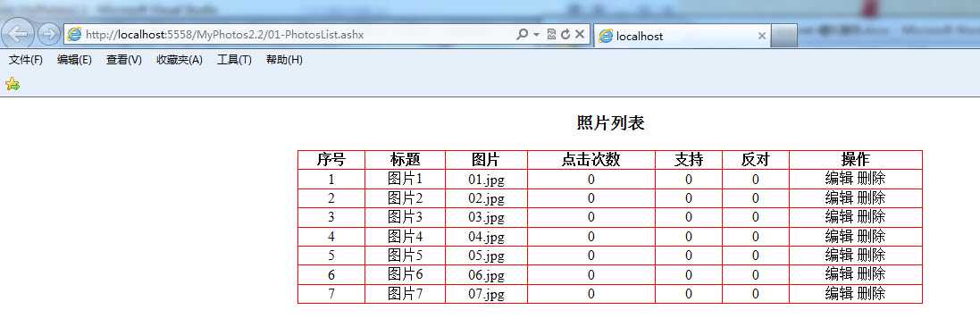The height and width of the screenshot is (327, 980).
Task: Open the 编辑(E) menu
Action: (74, 60)
